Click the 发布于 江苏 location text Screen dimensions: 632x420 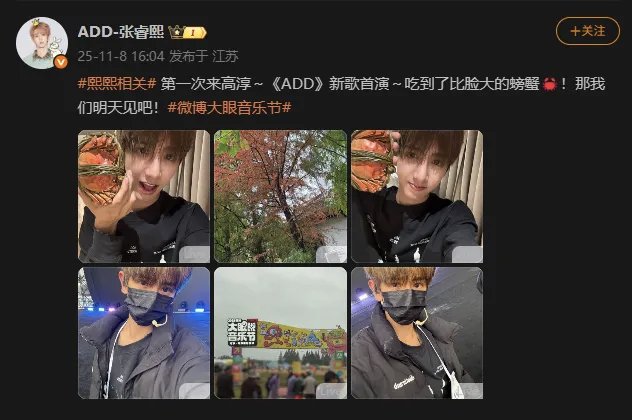click(x=204, y=56)
